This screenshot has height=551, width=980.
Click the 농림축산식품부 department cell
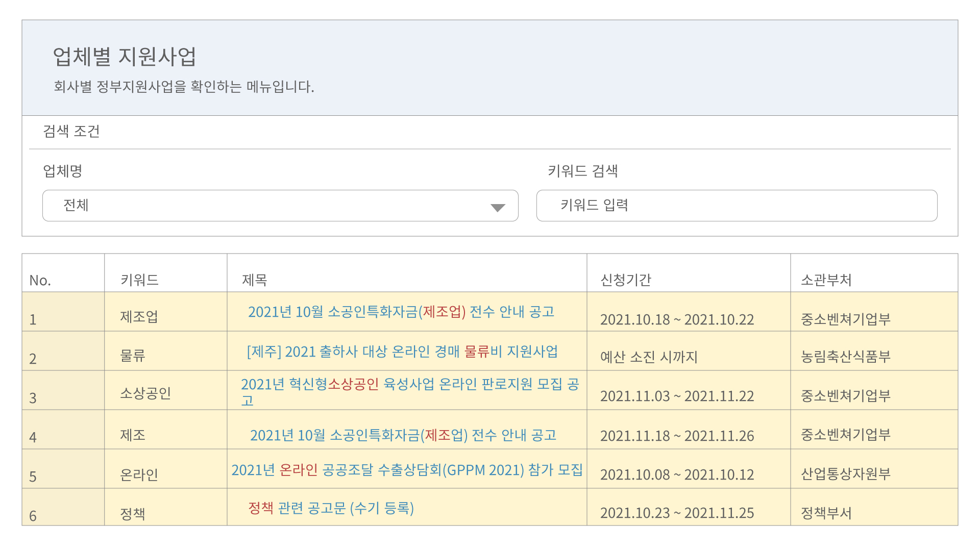(845, 356)
